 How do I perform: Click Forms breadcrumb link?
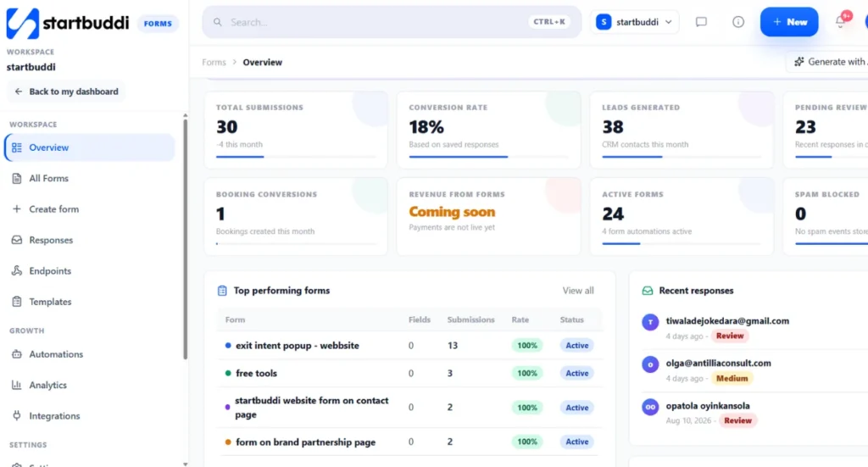(x=214, y=62)
